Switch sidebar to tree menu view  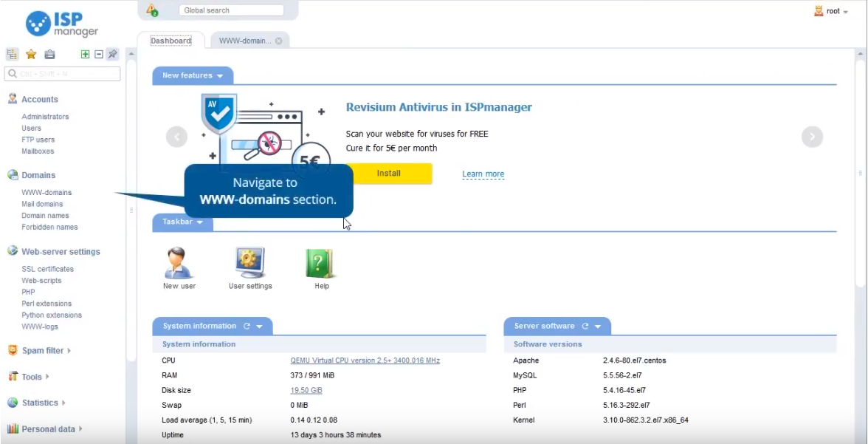[12, 55]
